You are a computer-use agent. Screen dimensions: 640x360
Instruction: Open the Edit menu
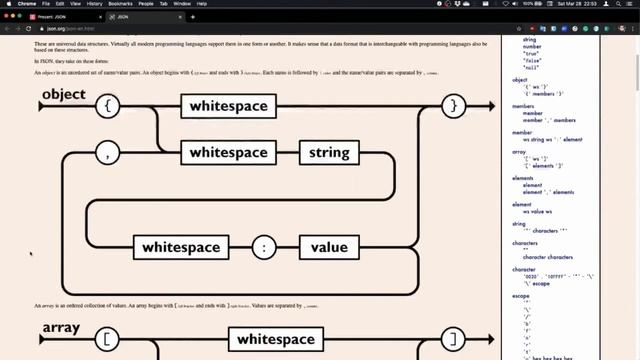60,4
